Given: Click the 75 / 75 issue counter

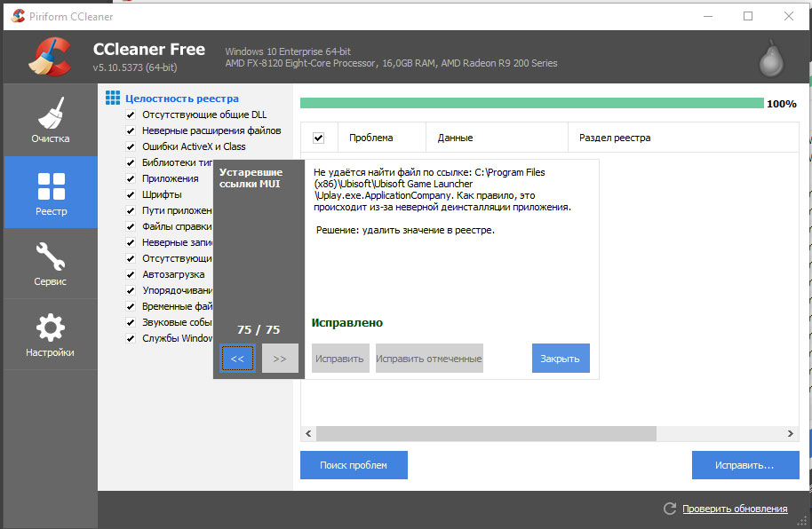Looking at the screenshot, I should (x=259, y=329).
